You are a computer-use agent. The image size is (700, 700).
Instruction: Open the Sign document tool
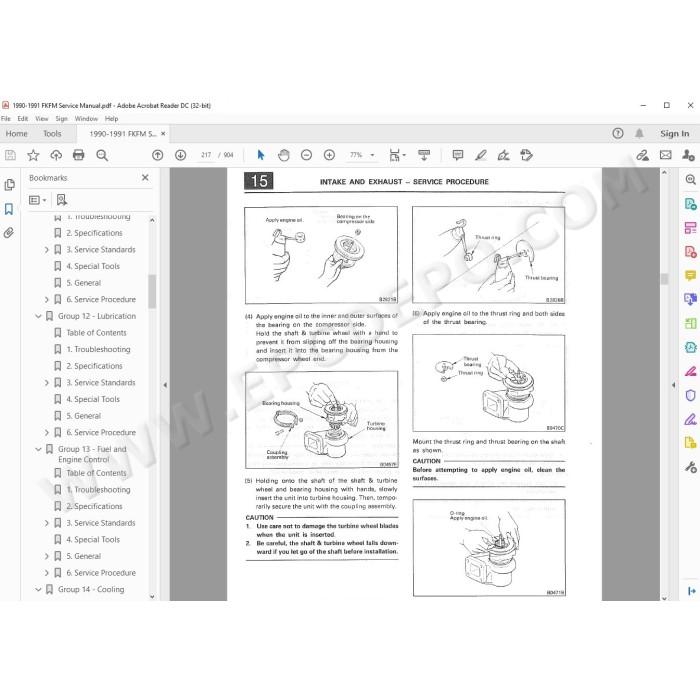tap(504, 155)
